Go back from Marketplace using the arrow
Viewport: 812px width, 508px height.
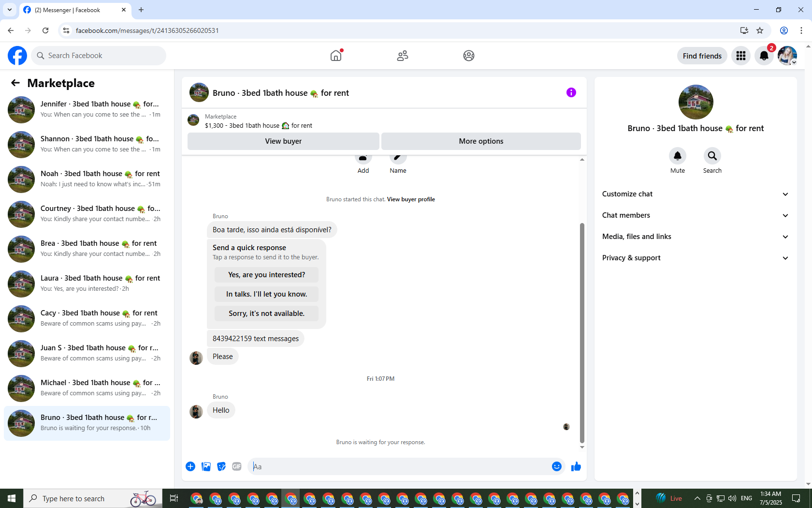[15, 83]
